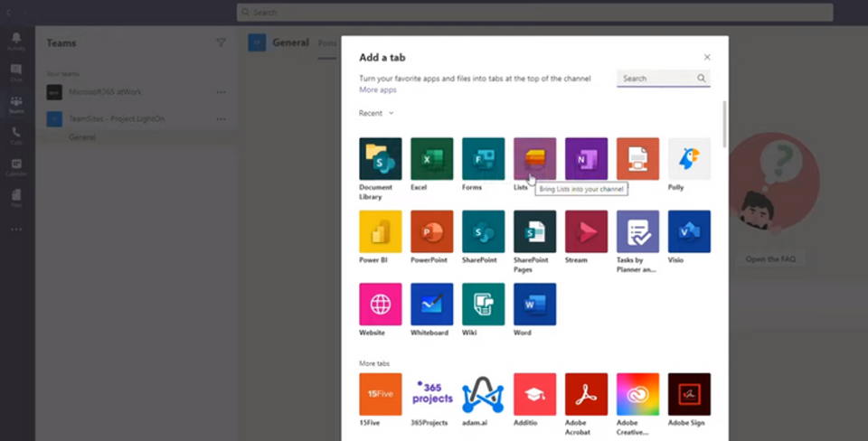Add the Lists app to channel
The height and width of the screenshot is (441, 868).
(534, 159)
